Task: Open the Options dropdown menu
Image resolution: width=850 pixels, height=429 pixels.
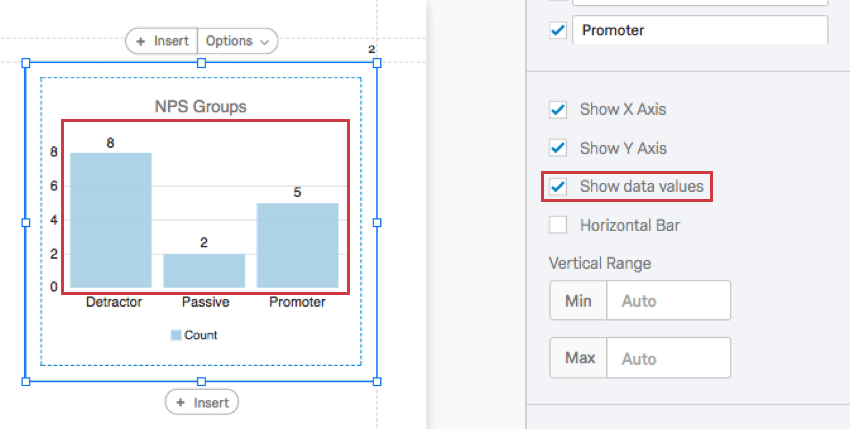Action: tap(237, 41)
